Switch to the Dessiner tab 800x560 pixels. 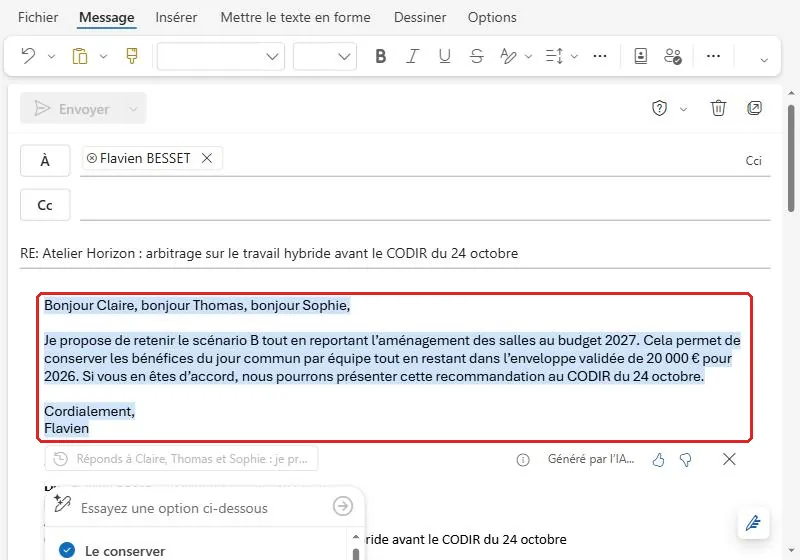tap(420, 17)
